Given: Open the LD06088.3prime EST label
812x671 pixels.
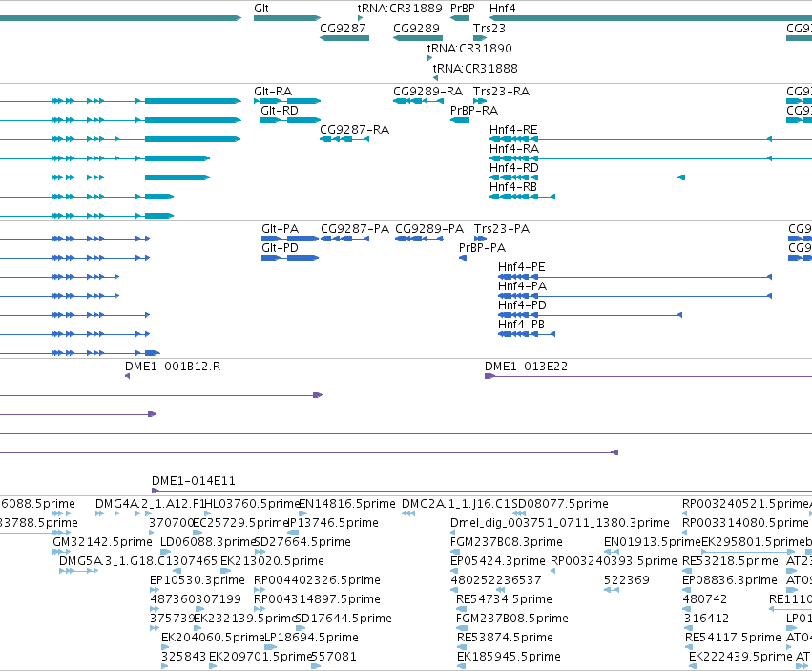Looking at the screenshot, I should [208, 542].
